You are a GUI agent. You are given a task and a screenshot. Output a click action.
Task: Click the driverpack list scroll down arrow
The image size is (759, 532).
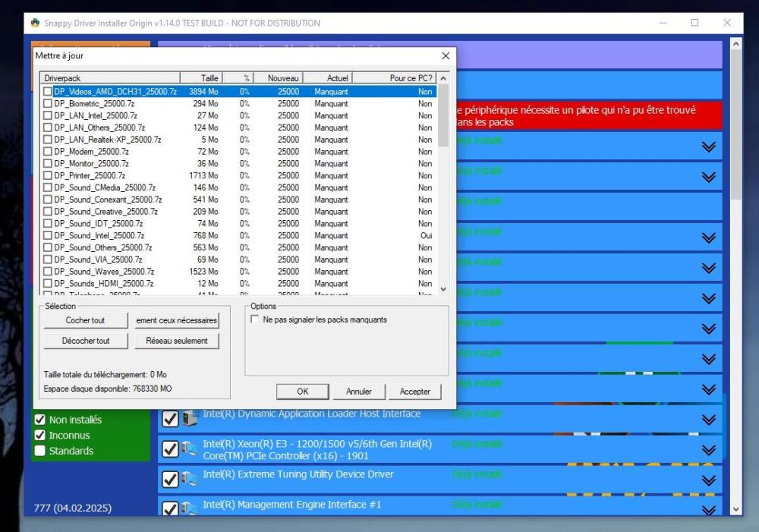pos(443,289)
